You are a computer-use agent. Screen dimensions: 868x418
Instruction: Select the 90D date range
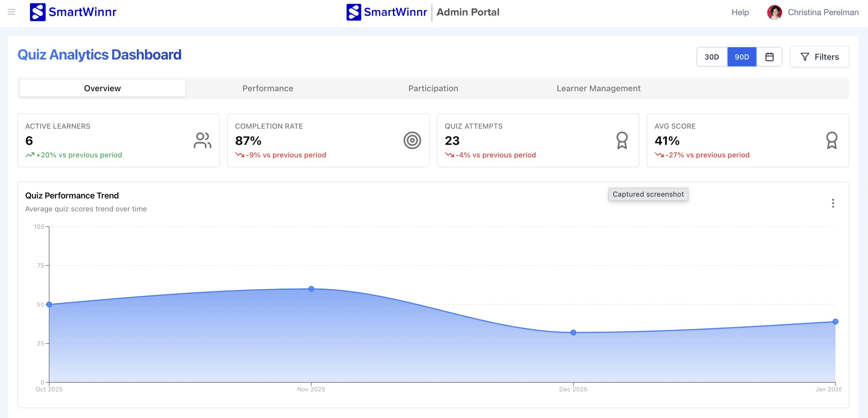(x=741, y=57)
